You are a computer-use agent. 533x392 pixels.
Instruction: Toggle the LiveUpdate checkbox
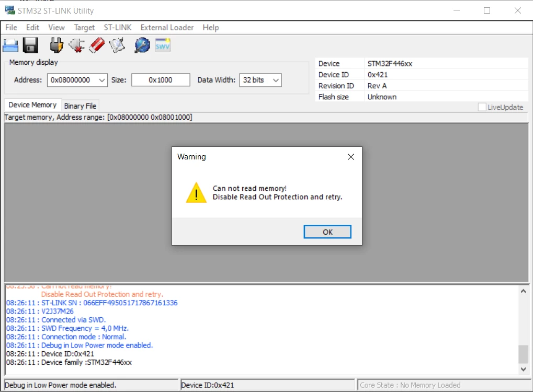pyautogui.click(x=482, y=107)
